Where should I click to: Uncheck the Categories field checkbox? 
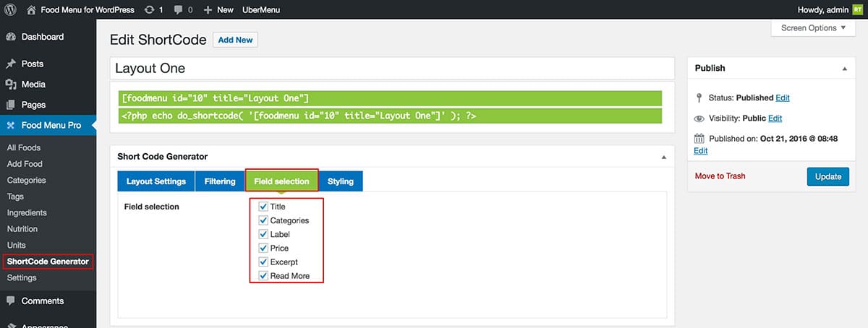263,220
